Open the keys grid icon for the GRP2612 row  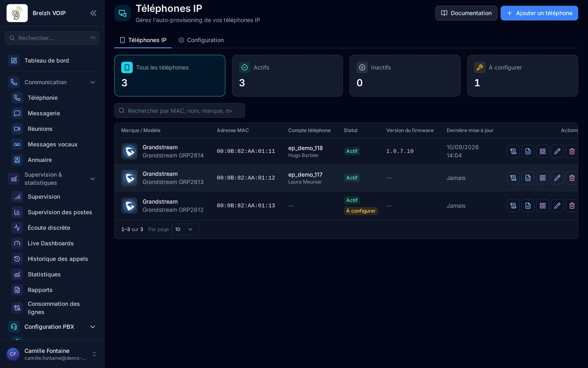[x=543, y=205]
